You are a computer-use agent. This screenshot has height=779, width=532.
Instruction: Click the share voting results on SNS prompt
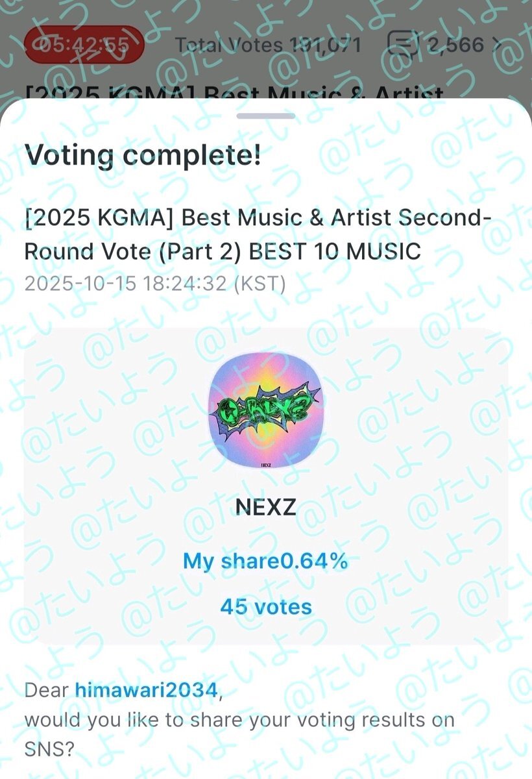[240, 721]
